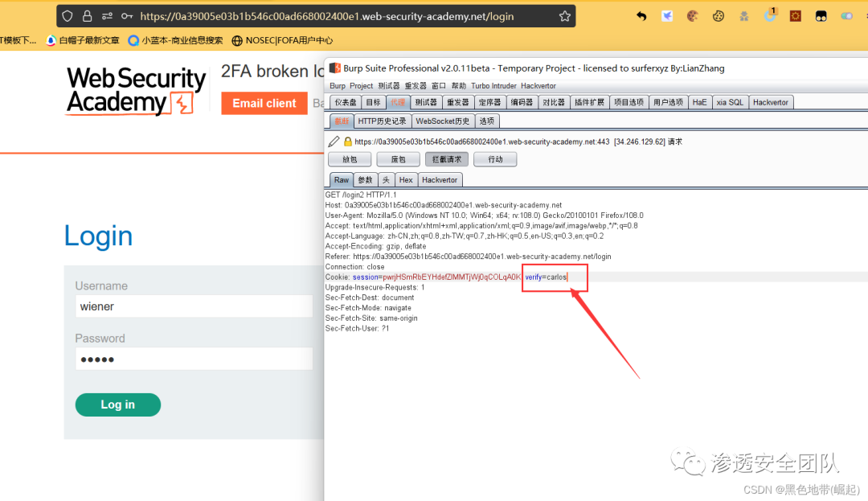The height and width of the screenshot is (501, 868).
Task: Switch to the 目标 tab
Action: coord(373,102)
